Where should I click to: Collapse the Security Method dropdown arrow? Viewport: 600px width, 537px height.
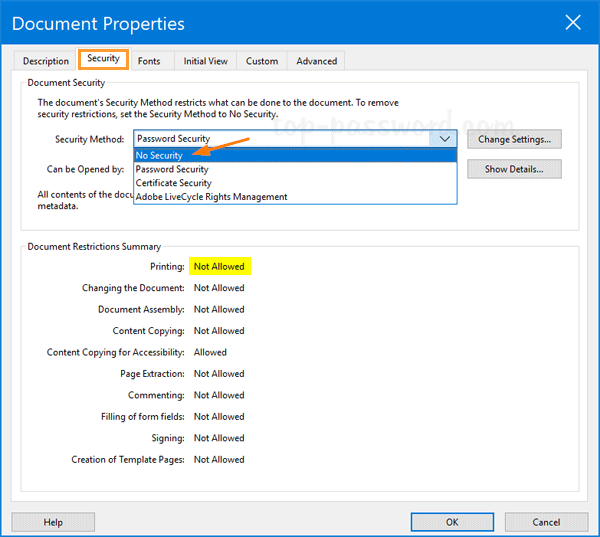[x=445, y=139]
